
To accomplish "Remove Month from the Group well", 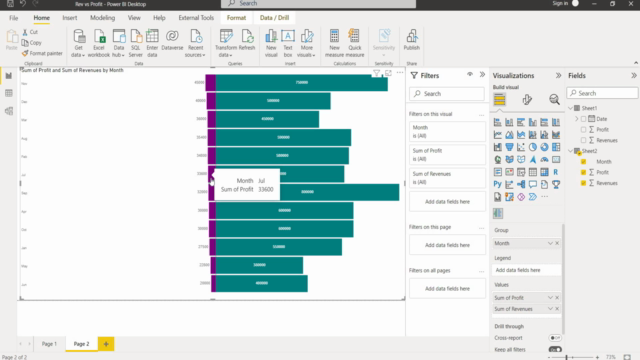I will [x=557, y=243].
